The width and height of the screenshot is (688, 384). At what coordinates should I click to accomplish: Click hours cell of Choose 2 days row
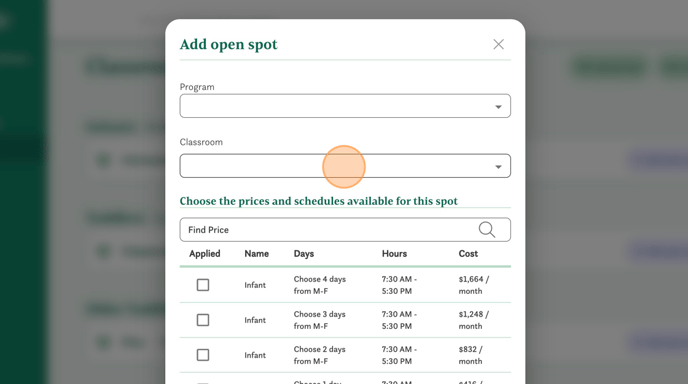coord(399,355)
